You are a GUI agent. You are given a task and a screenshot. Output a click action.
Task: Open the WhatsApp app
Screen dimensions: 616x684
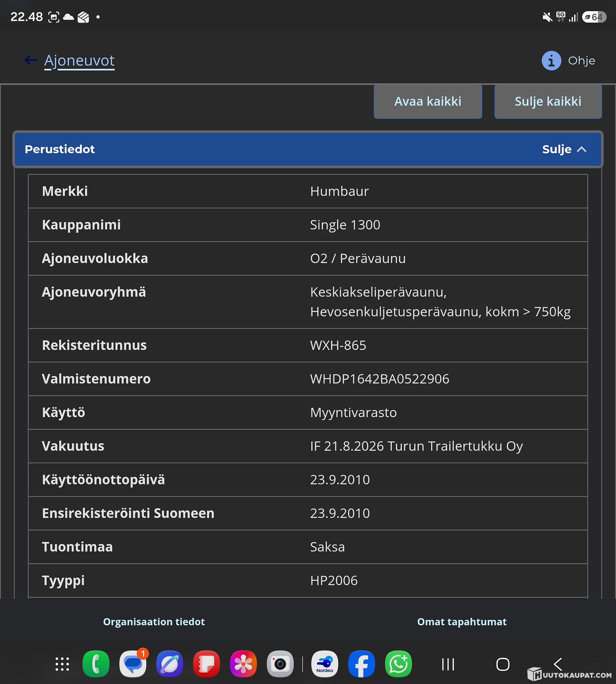click(x=398, y=664)
